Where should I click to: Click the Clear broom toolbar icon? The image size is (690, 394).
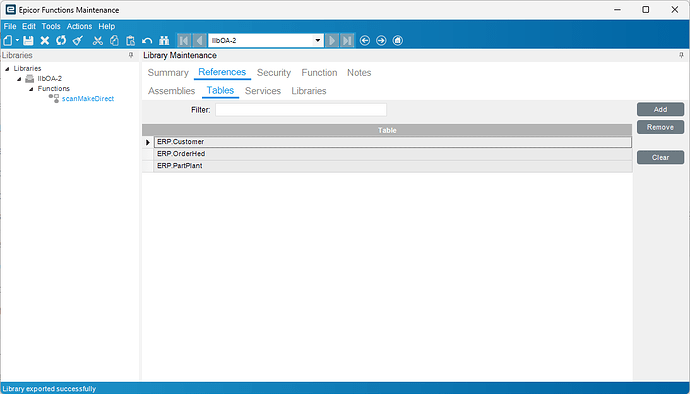pyautogui.click(x=78, y=41)
